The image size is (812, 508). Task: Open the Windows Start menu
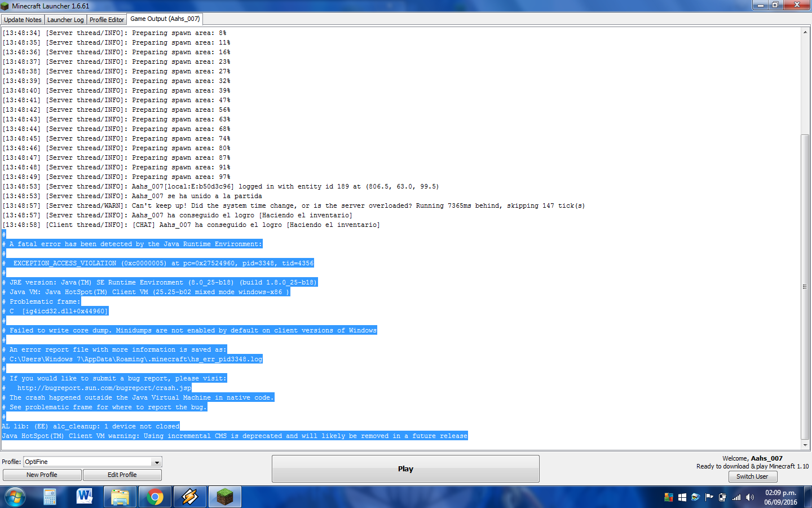tap(15, 497)
